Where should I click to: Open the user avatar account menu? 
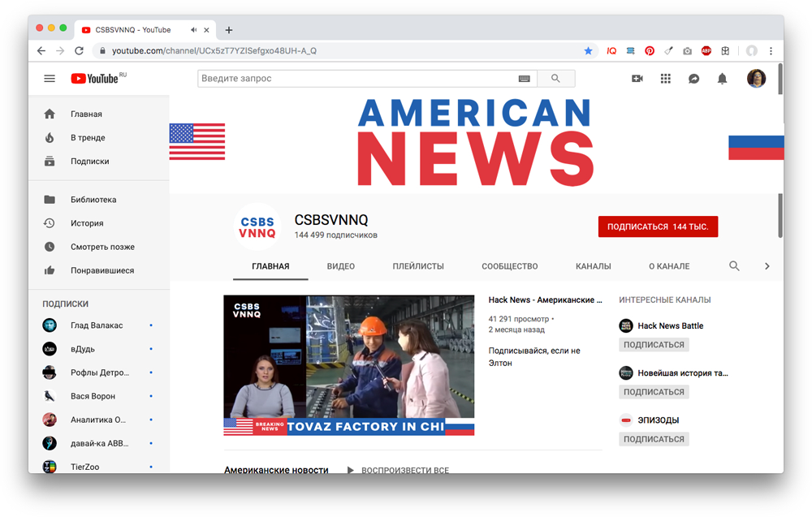point(756,79)
